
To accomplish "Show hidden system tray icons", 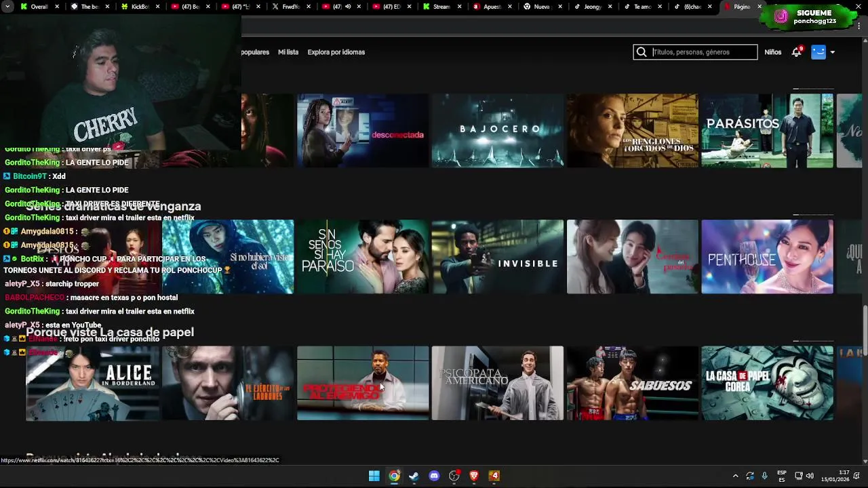I will point(735,476).
